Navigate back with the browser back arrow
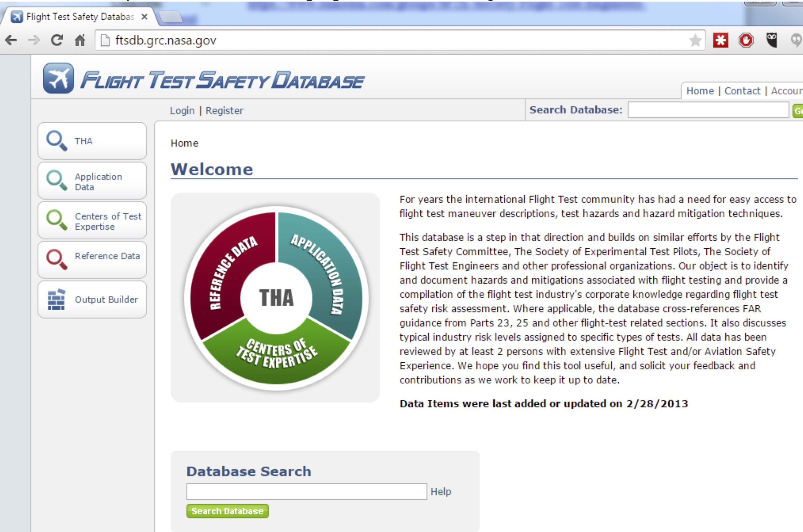This screenshot has height=532, width=803. tap(11, 40)
